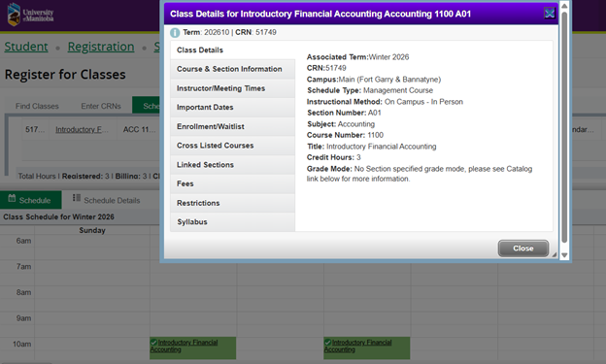This screenshot has height=364, width=606.
Task: Click the dialog scrollbar up arrow
Action: (564, 6)
